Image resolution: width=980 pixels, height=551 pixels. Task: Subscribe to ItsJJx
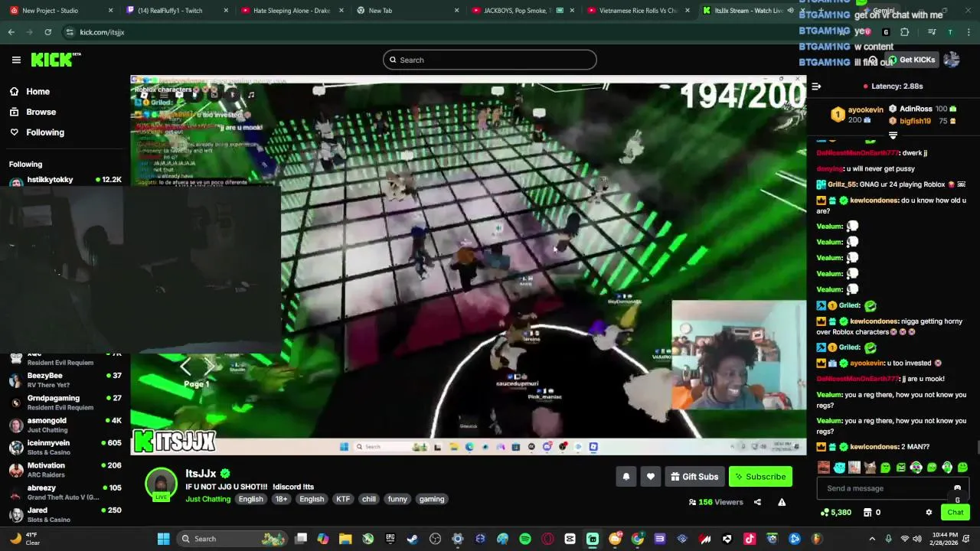tap(760, 477)
